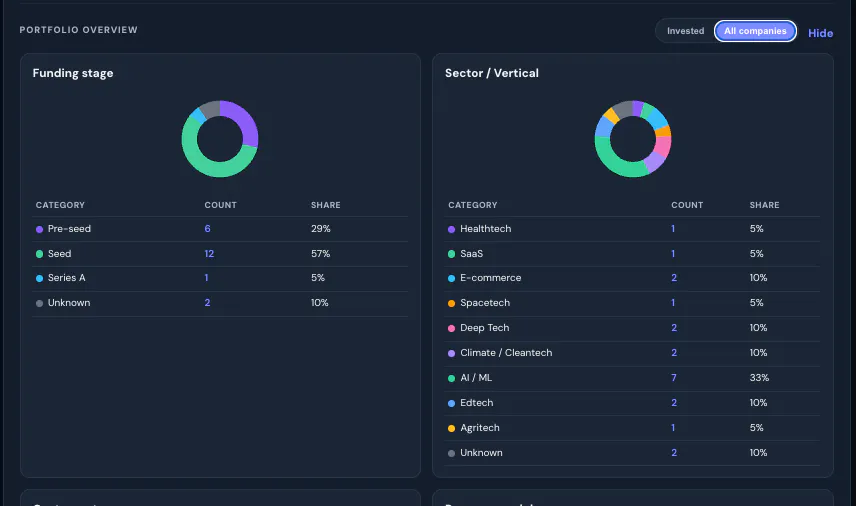Click the Healthtech category label
The image size is (856, 506).
(486, 229)
